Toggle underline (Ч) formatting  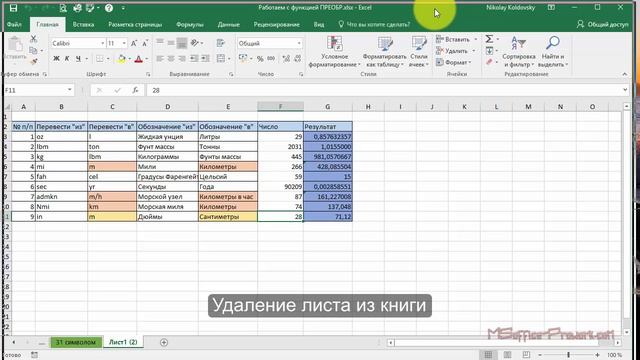(x=78, y=59)
